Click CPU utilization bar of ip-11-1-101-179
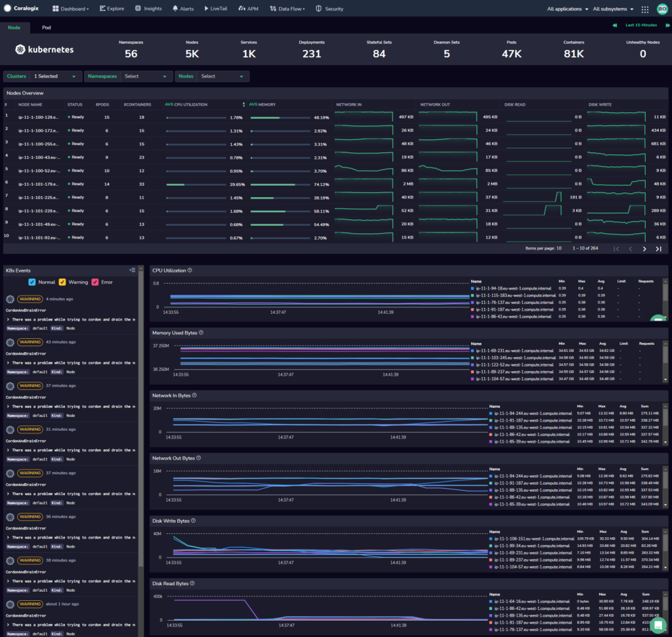The height and width of the screenshot is (637, 672). (x=196, y=185)
